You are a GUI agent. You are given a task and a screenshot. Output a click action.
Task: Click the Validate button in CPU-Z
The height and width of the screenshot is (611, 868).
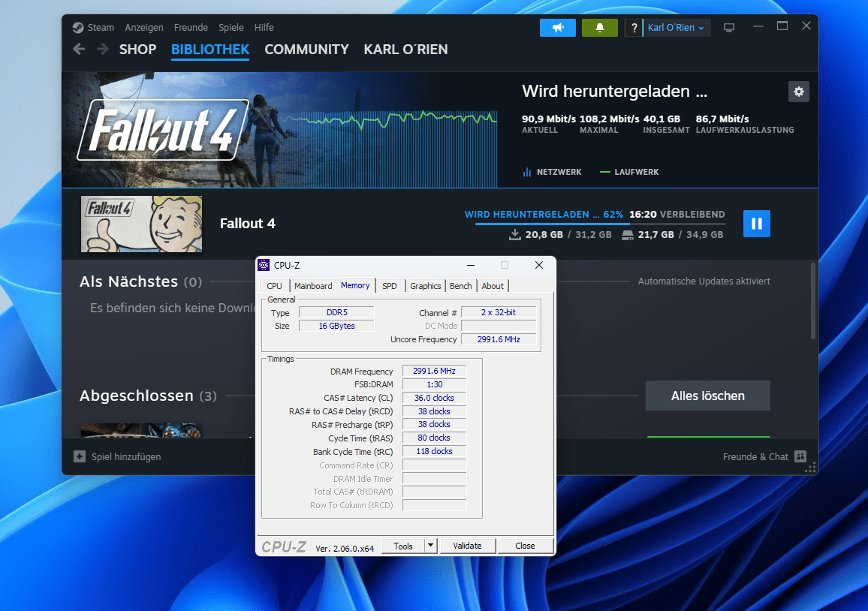tap(467, 546)
